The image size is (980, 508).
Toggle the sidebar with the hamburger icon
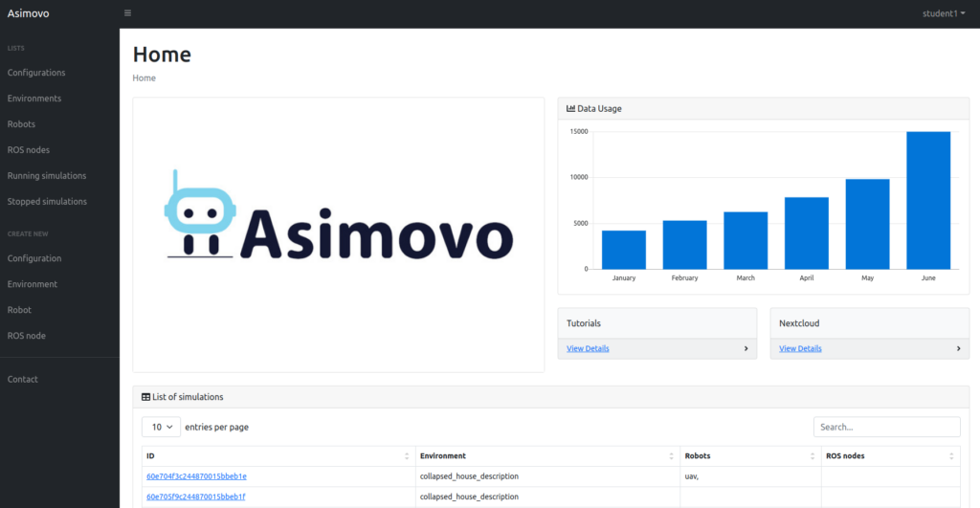(x=127, y=13)
